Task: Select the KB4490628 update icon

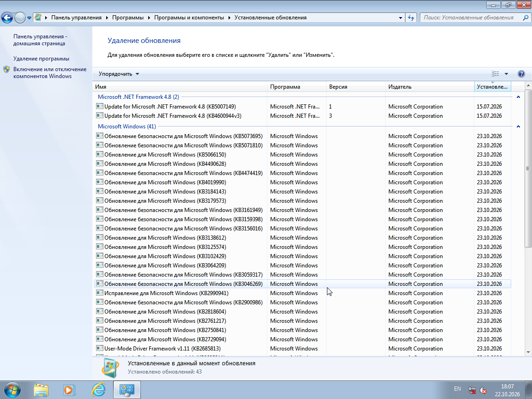Action: pyautogui.click(x=99, y=163)
